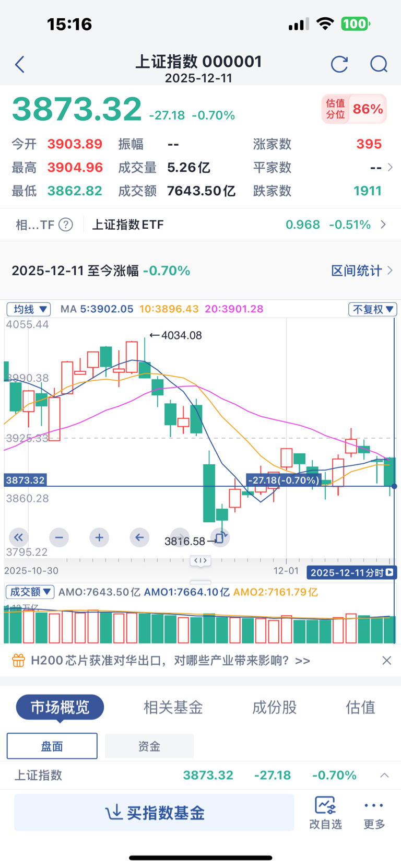Click the chart zoom out minus button
This screenshot has height=868, width=401.
[x=59, y=537]
